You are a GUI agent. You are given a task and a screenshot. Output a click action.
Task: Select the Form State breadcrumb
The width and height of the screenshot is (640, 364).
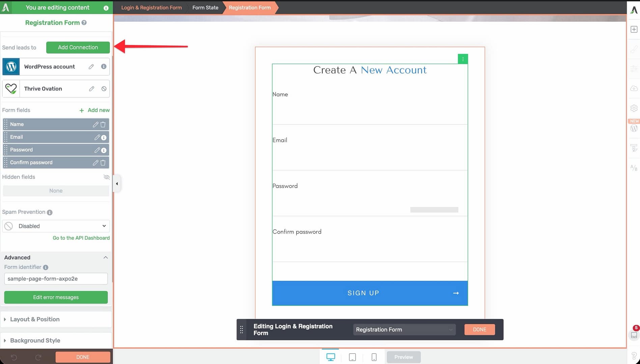click(205, 7)
